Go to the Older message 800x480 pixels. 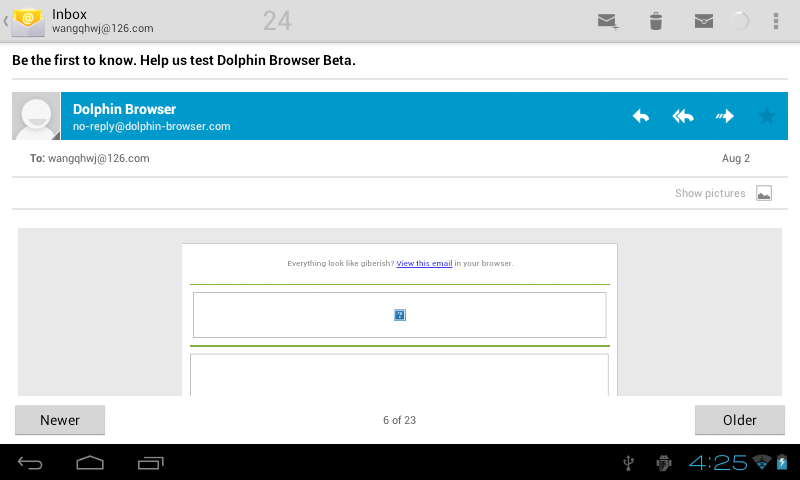[x=740, y=420]
